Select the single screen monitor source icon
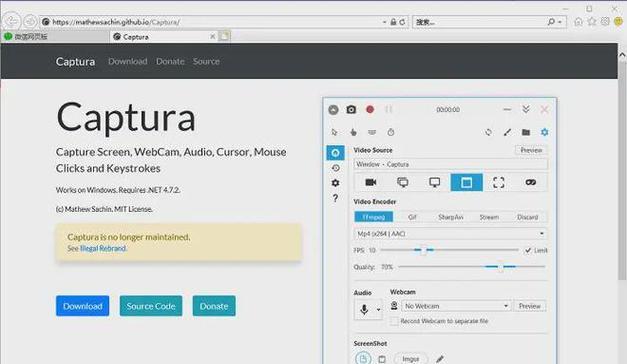The height and width of the screenshot is (364, 627). point(435,182)
